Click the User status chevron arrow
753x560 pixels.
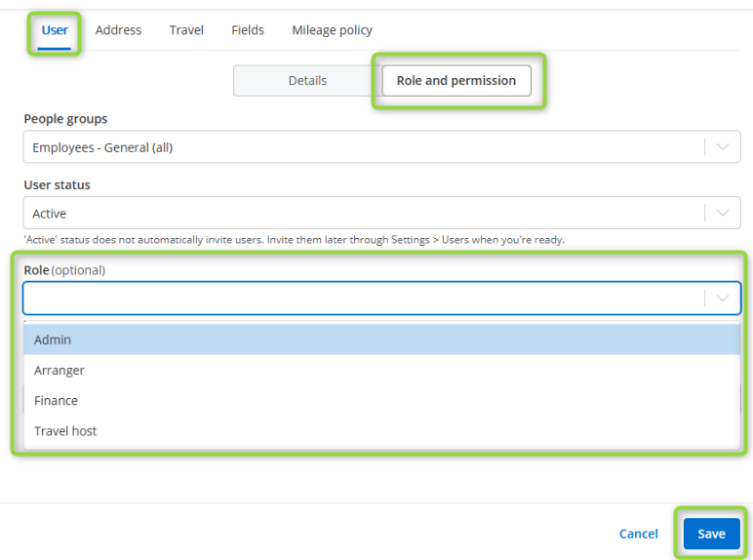pos(722,213)
